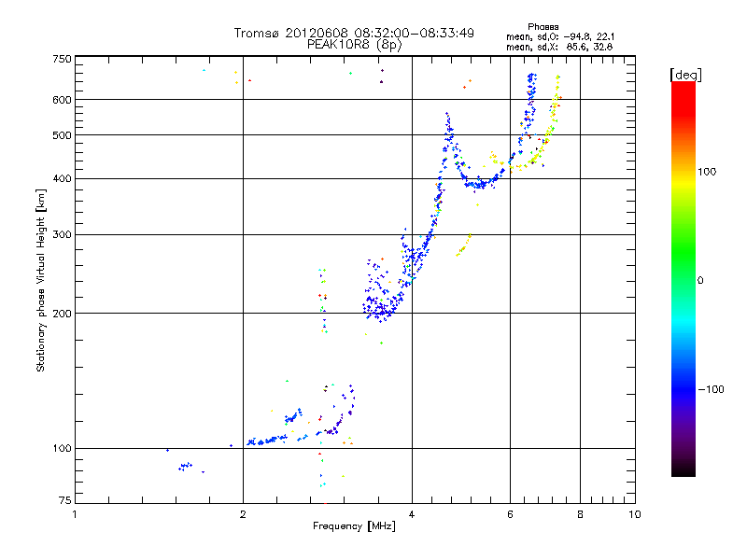Click the x-axis tick label '8'

click(x=580, y=514)
